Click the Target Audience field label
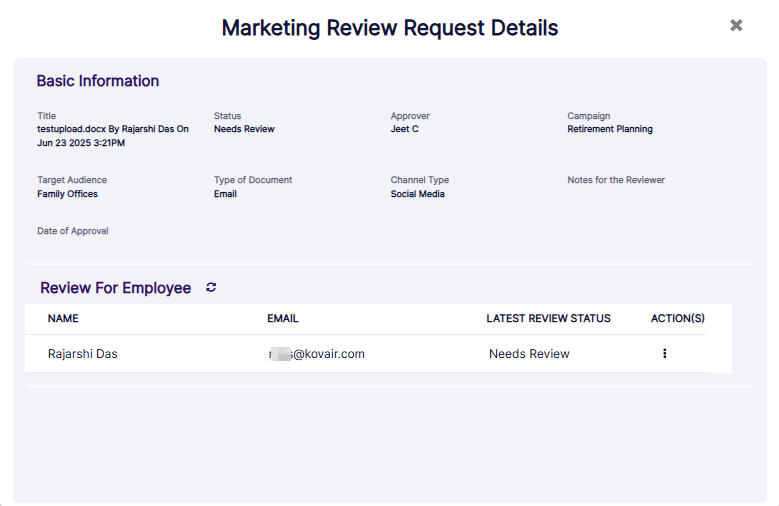The width and height of the screenshot is (779, 506). (x=72, y=180)
